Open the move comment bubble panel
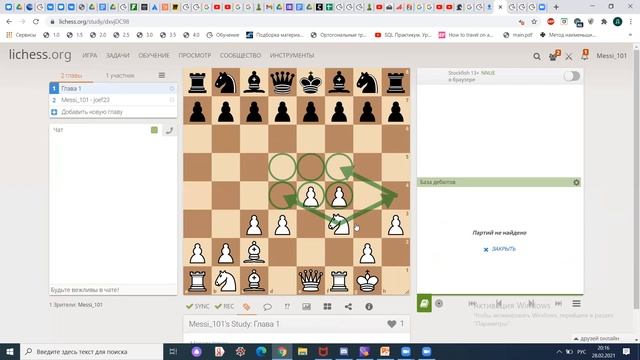The width and height of the screenshot is (640, 360). coord(267,307)
